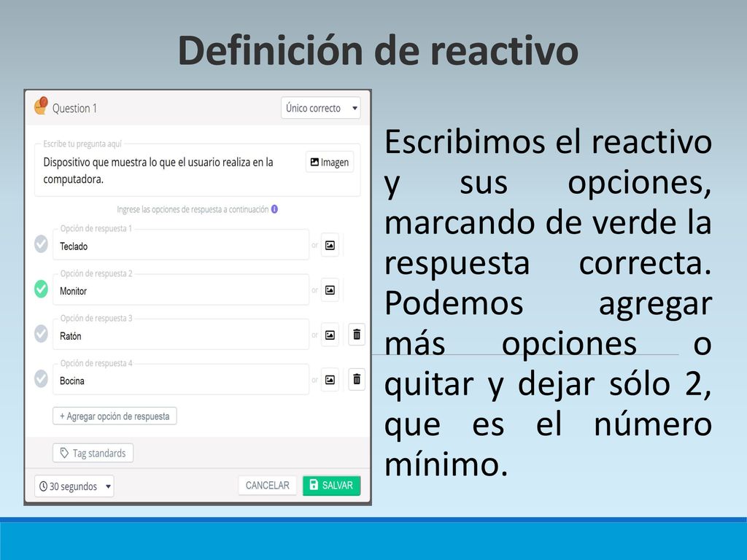Click the Imagen button in the question box

pos(330,163)
